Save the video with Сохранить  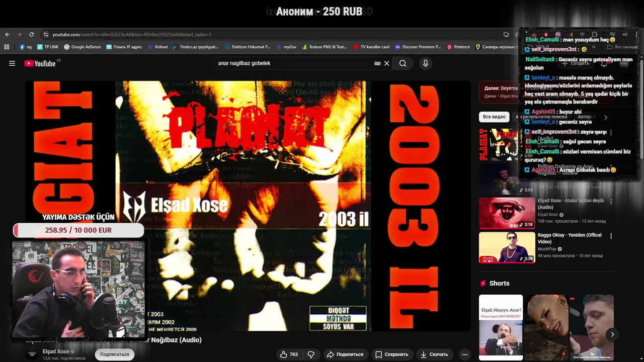391,354
